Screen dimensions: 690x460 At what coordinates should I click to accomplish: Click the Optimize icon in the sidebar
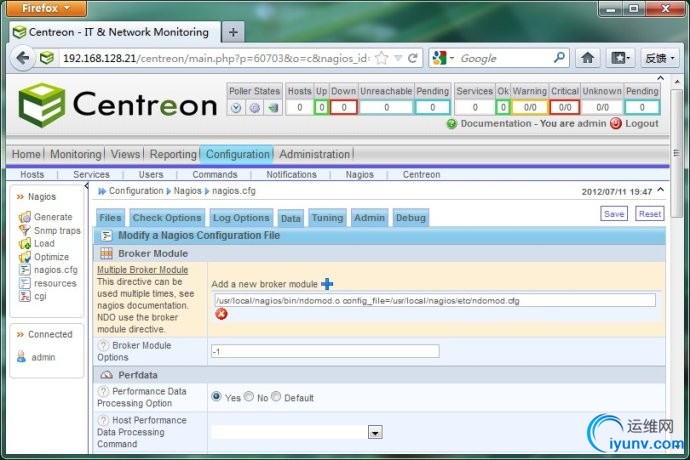[24, 257]
